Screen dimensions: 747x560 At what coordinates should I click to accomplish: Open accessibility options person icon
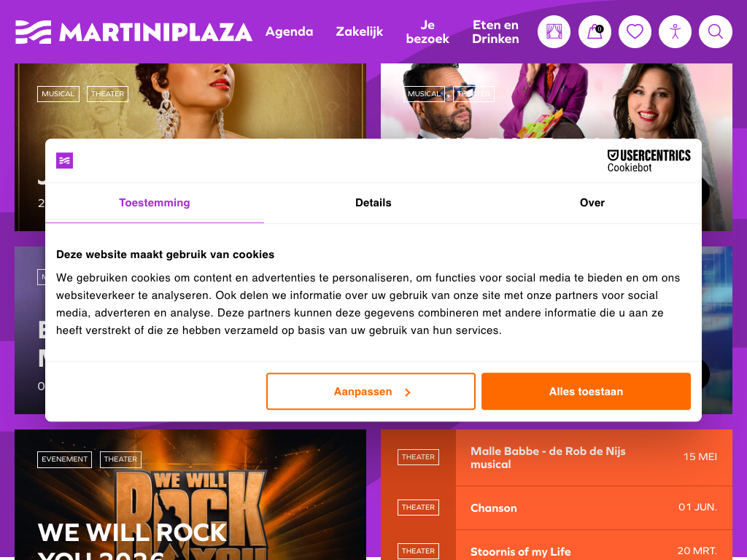pyautogui.click(x=675, y=32)
